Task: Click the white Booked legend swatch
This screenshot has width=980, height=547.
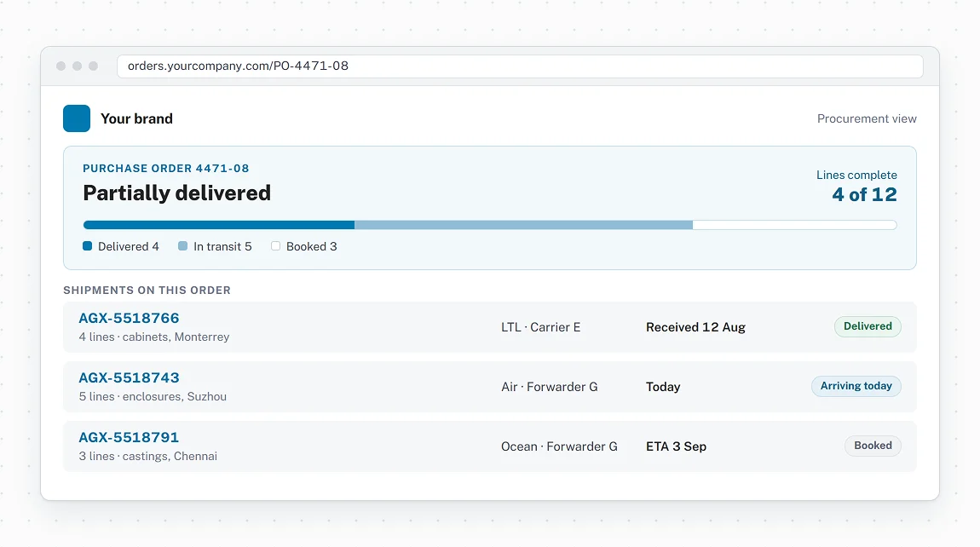Action: tap(275, 246)
